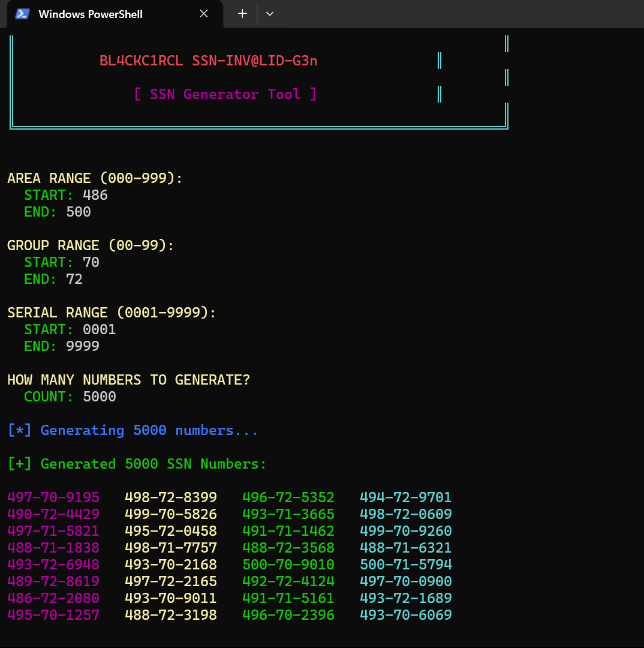The height and width of the screenshot is (648, 644).
Task: Click GROUP RANGE (00-99): label
Action: tap(91, 245)
